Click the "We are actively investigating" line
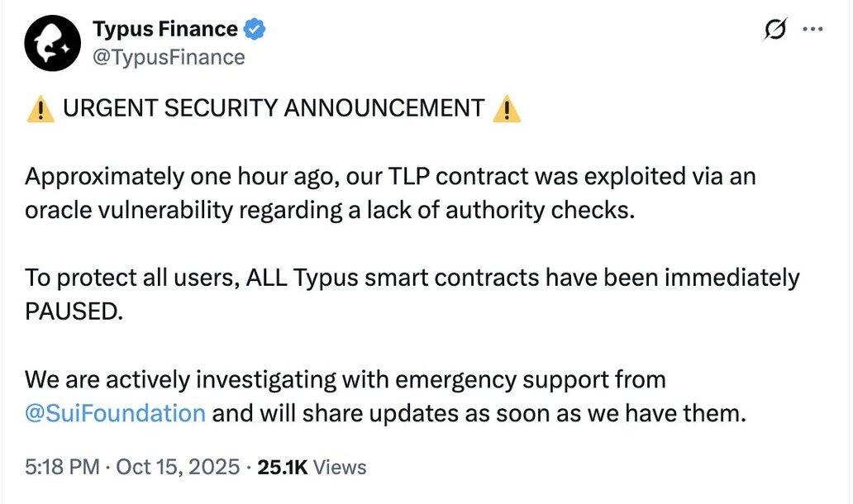Image resolution: width=853 pixels, height=504 pixels. coord(345,379)
